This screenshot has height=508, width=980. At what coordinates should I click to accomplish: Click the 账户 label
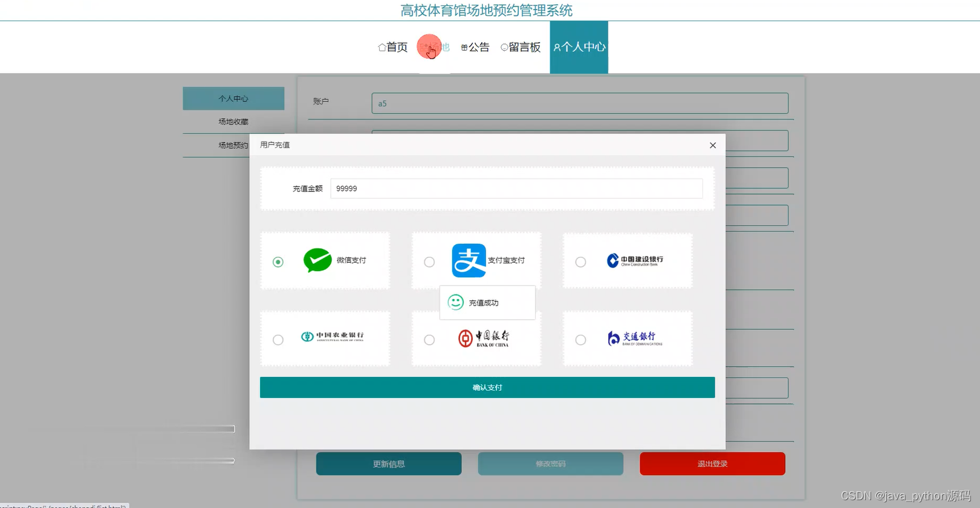(321, 101)
